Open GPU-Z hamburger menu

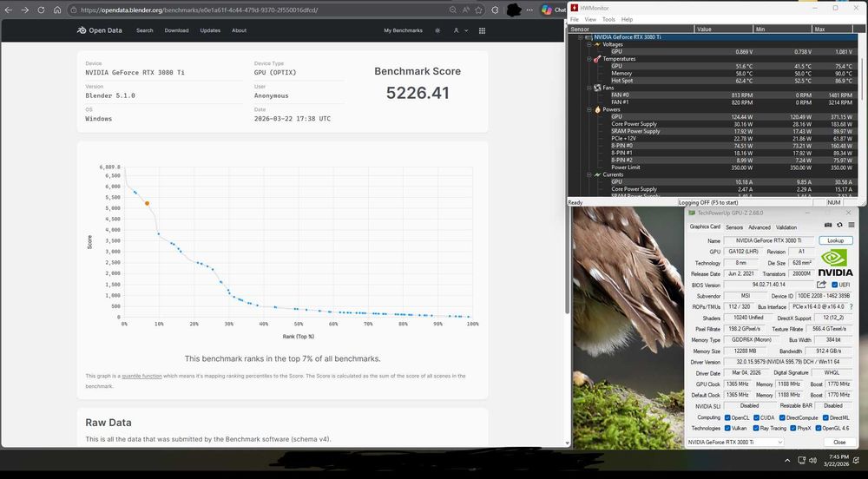point(852,225)
